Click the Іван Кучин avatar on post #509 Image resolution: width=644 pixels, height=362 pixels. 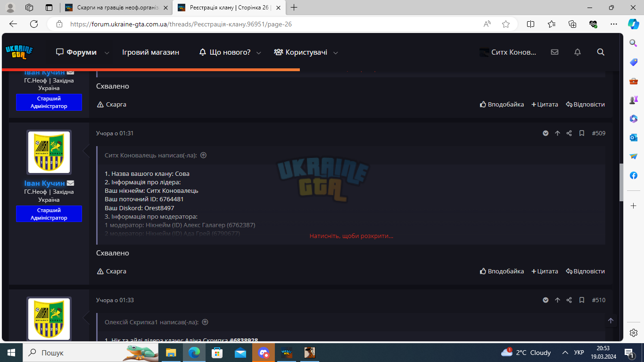tap(49, 152)
